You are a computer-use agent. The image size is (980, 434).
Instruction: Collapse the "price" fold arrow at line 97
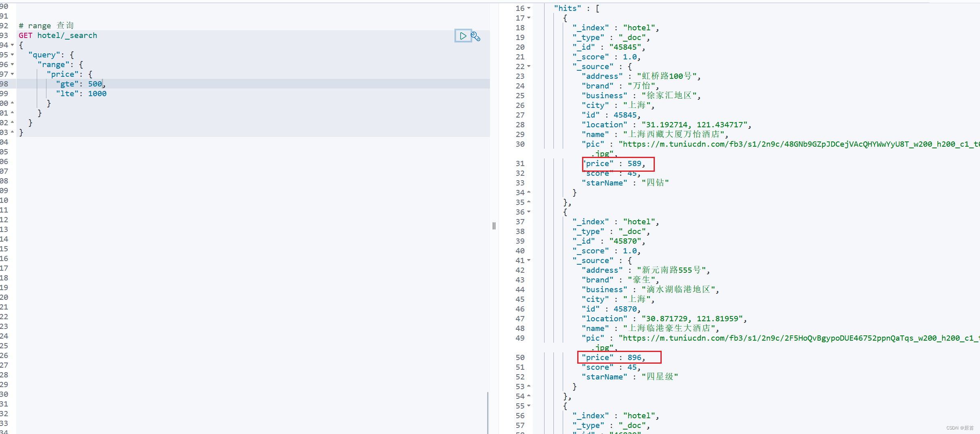click(13, 74)
